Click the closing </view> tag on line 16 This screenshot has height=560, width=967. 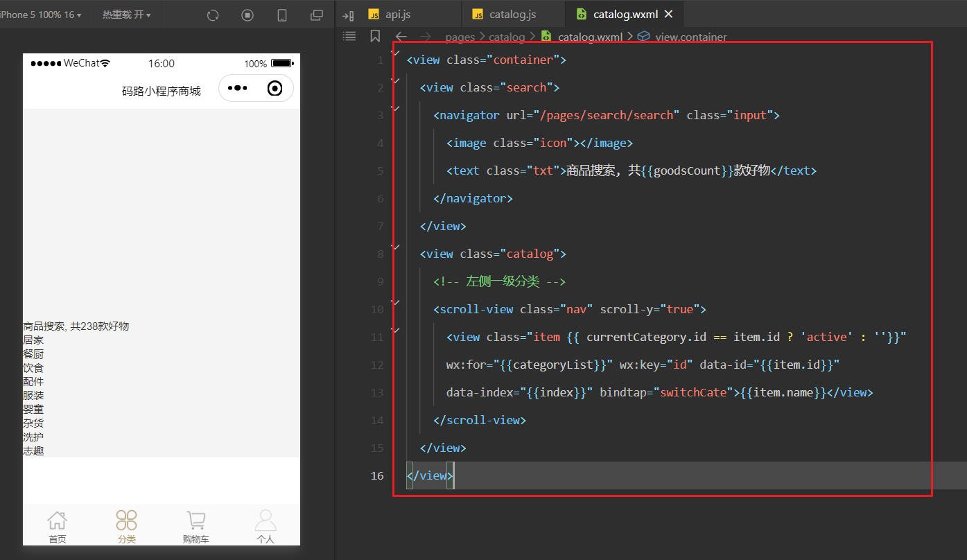(430, 475)
